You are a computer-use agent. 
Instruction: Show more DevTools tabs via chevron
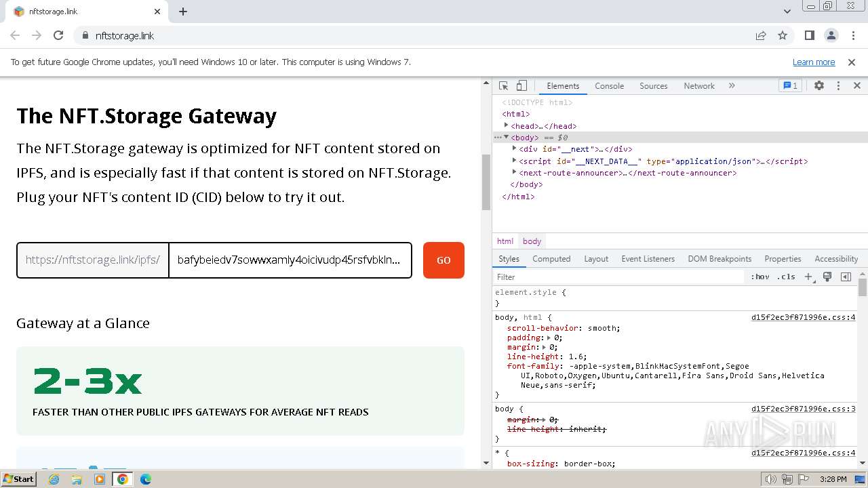732,86
